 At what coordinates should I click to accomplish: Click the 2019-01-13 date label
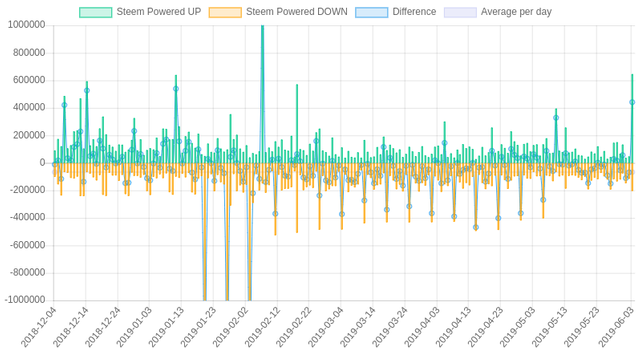tap(166, 327)
